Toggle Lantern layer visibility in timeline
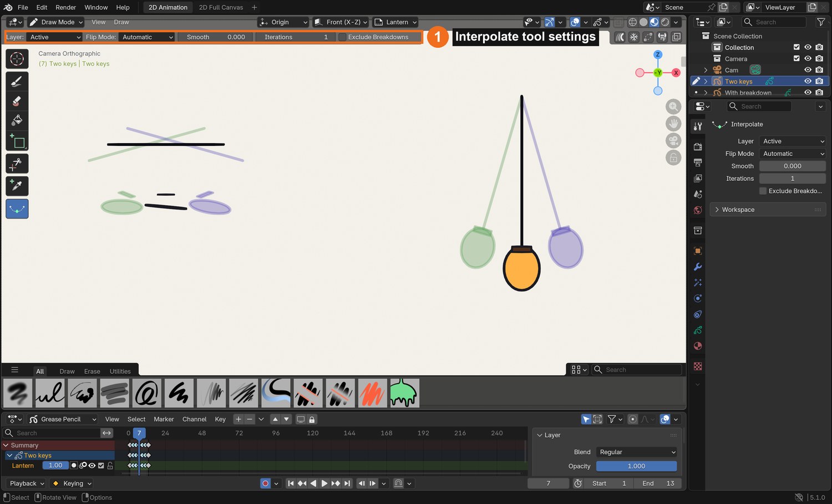The width and height of the screenshot is (832, 504). (92, 466)
